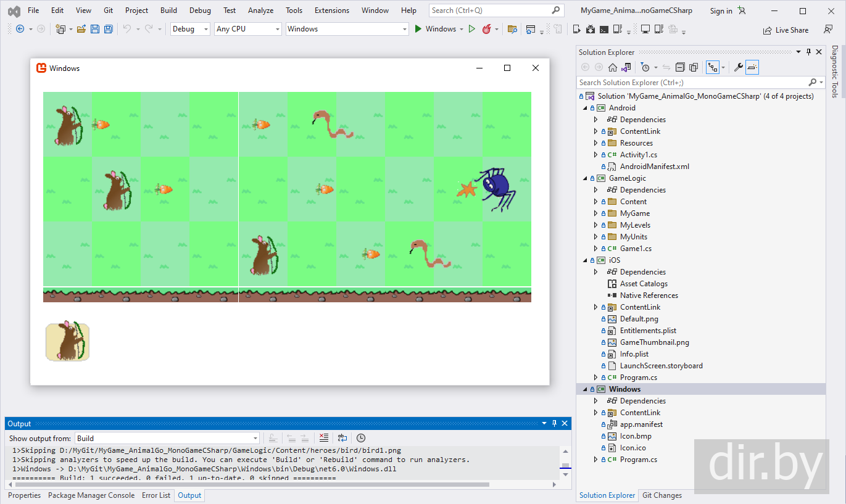Image resolution: width=846 pixels, height=504 pixels.
Task: Open Properties via the wrench icon
Action: tap(738, 67)
